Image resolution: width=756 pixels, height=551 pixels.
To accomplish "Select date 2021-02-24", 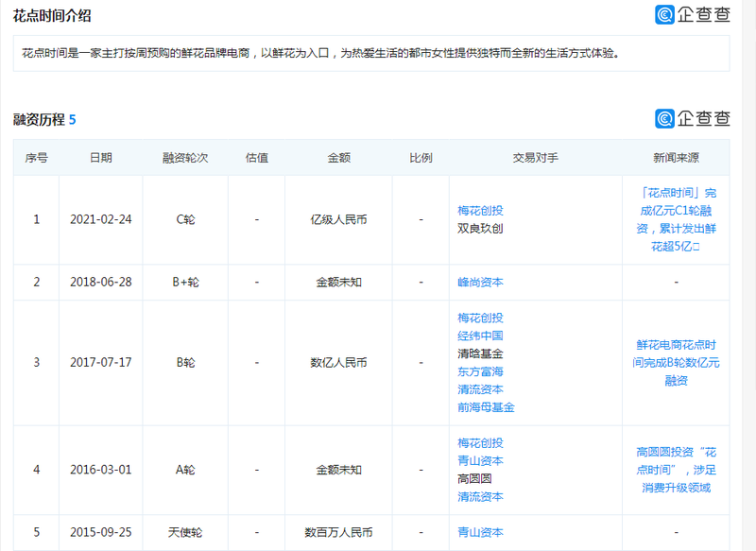I will click(101, 220).
